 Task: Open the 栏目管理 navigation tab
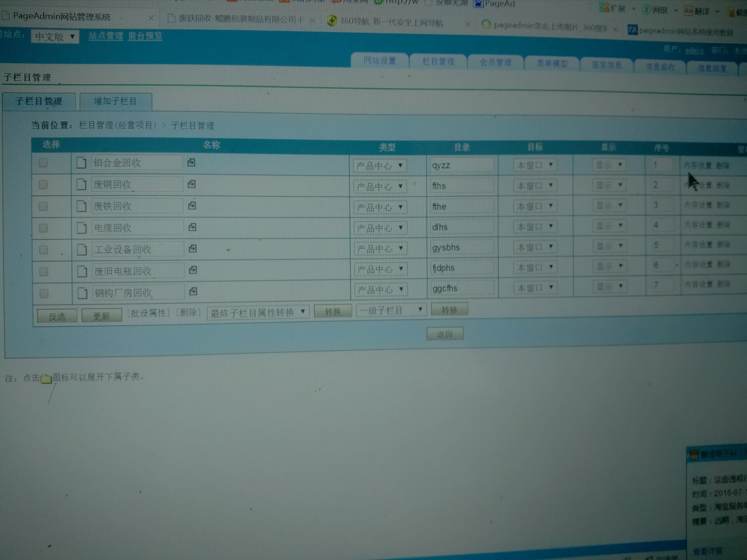[x=438, y=61]
